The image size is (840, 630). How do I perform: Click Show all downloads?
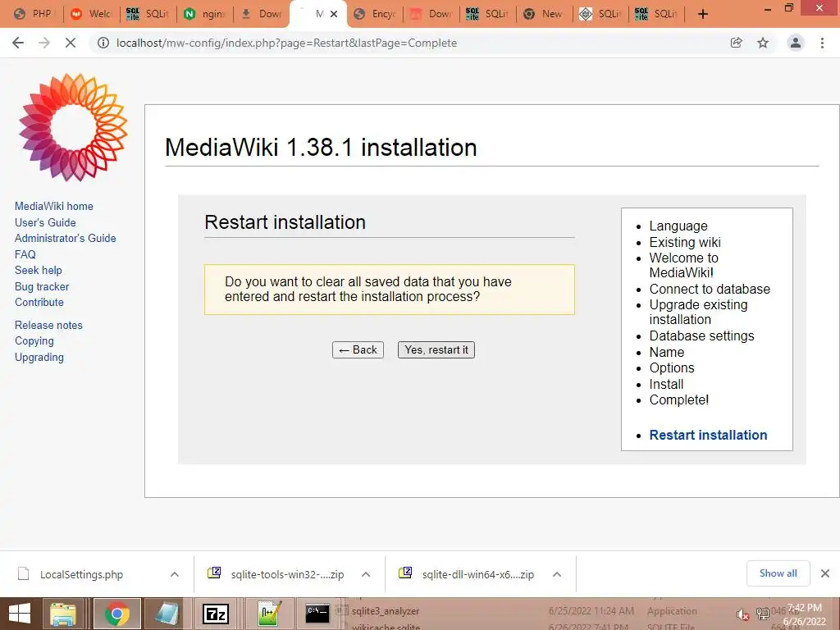click(x=778, y=573)
